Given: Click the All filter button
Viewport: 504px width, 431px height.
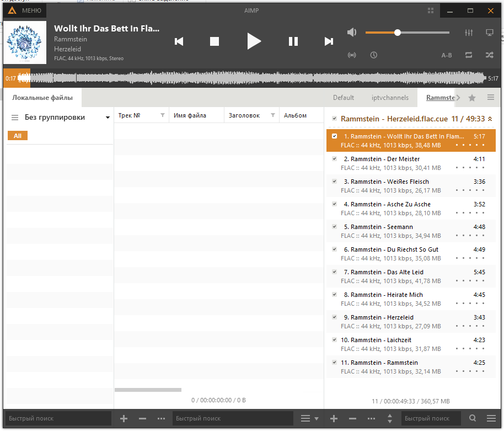Looking at the screenshot, I should pyautogui.click(x=18, y=136).
